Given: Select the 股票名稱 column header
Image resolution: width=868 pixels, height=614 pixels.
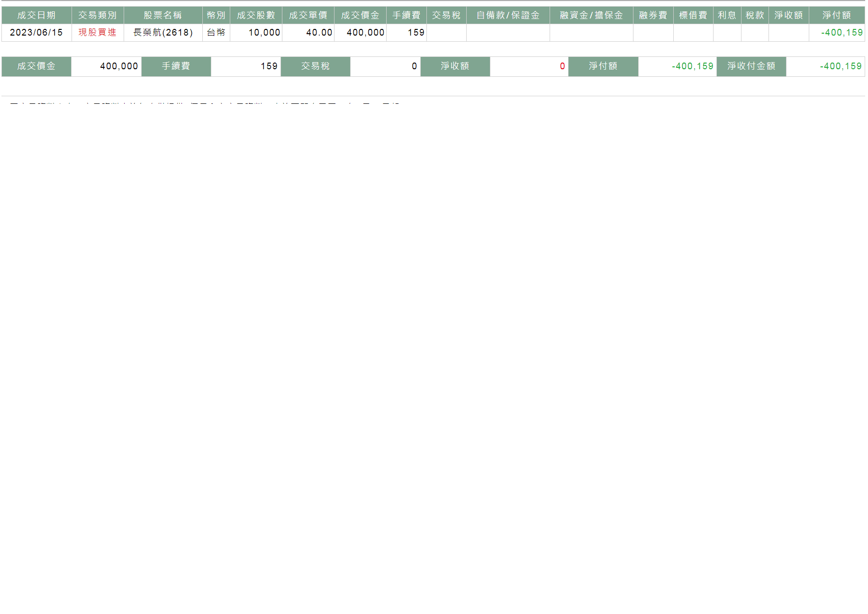Looking at the screenshot, I should tap(163, 15).
